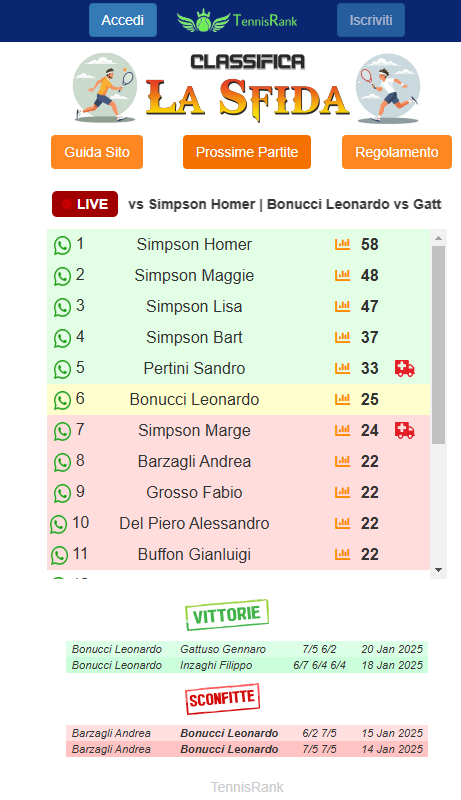View the stats chart for Buffon Gianluigi

(x=343, y=554)
